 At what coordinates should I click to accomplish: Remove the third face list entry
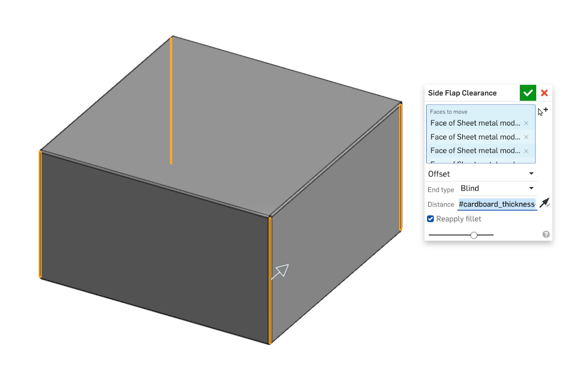click(x=526, y=151)
